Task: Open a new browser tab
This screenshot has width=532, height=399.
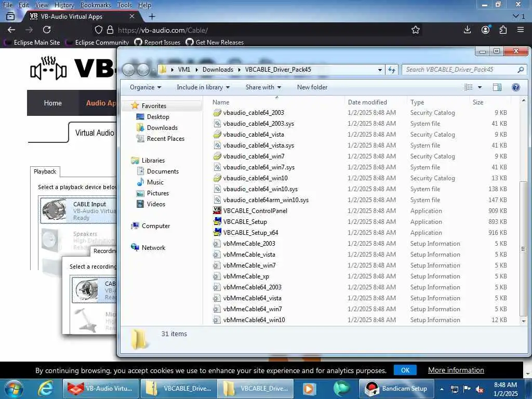Action: coord(152,16)
